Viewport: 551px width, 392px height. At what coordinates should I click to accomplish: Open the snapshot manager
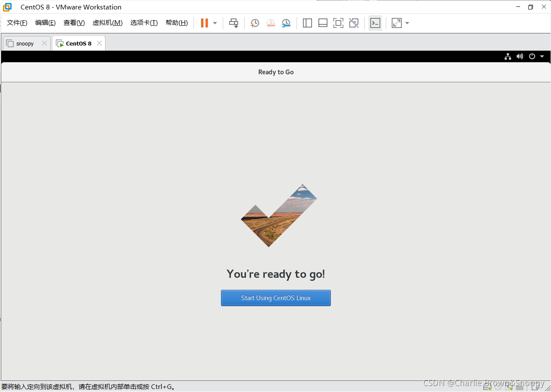(286, 23)
